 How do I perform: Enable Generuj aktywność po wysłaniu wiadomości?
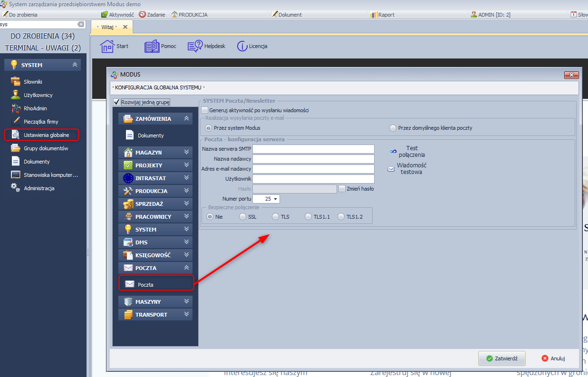click(205, 110)
